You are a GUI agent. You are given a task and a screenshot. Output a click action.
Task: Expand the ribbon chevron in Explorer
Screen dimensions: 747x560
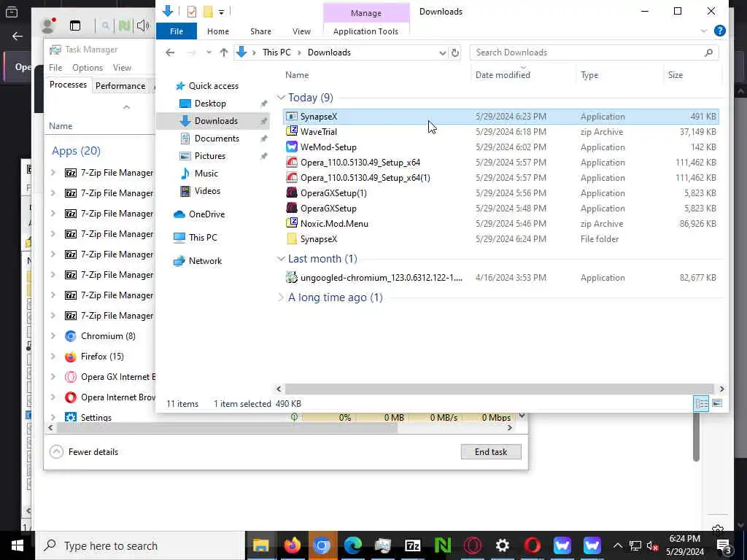[704, 31]
